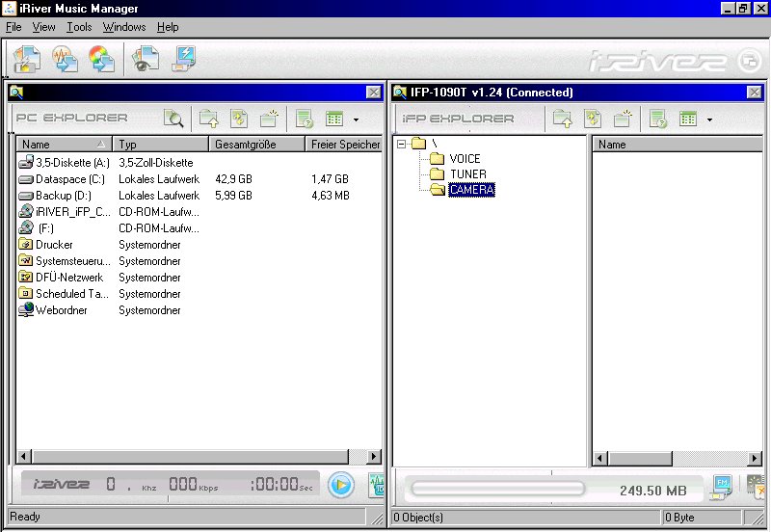
Task: Open the Windows menu
Action: tap(124, 27)
